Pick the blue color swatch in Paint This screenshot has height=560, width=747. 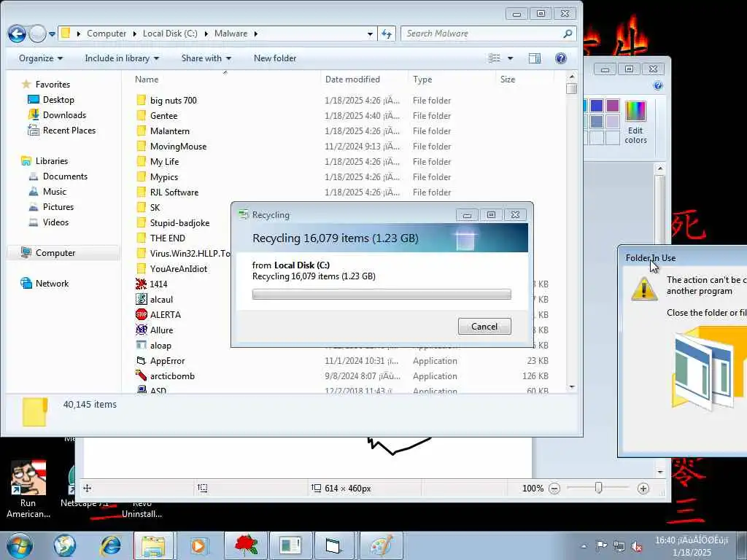point(597,106)
